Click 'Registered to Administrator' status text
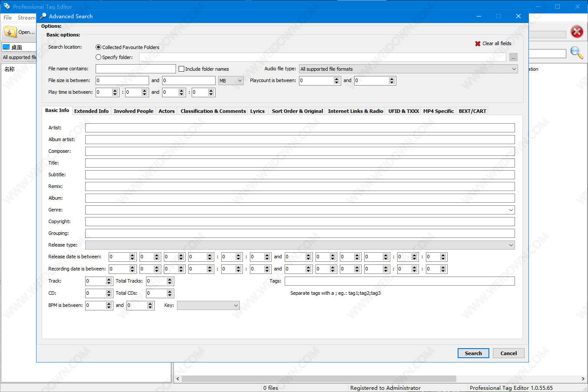 [385, 388]
